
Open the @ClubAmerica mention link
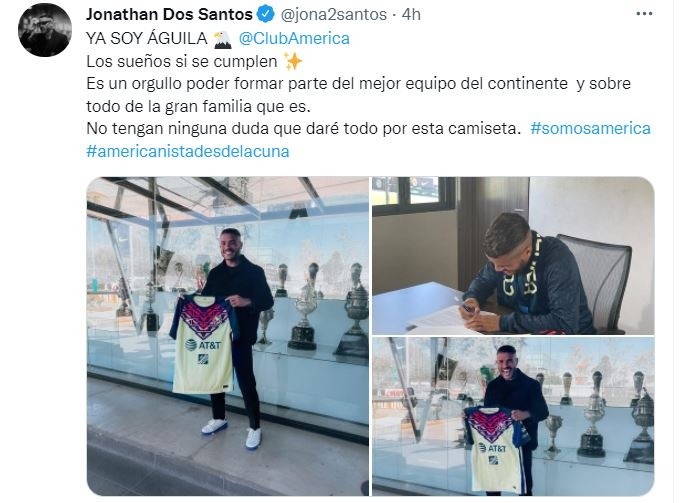pyautogui.click(x=294, y=39)
